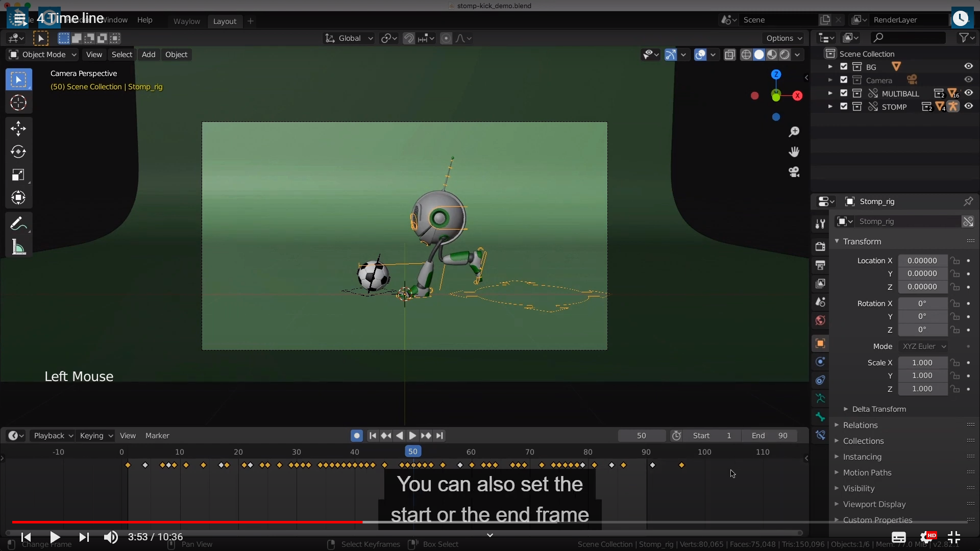Select the Measure ruler tool
The image size is (980, 551).
pos(18,247)
